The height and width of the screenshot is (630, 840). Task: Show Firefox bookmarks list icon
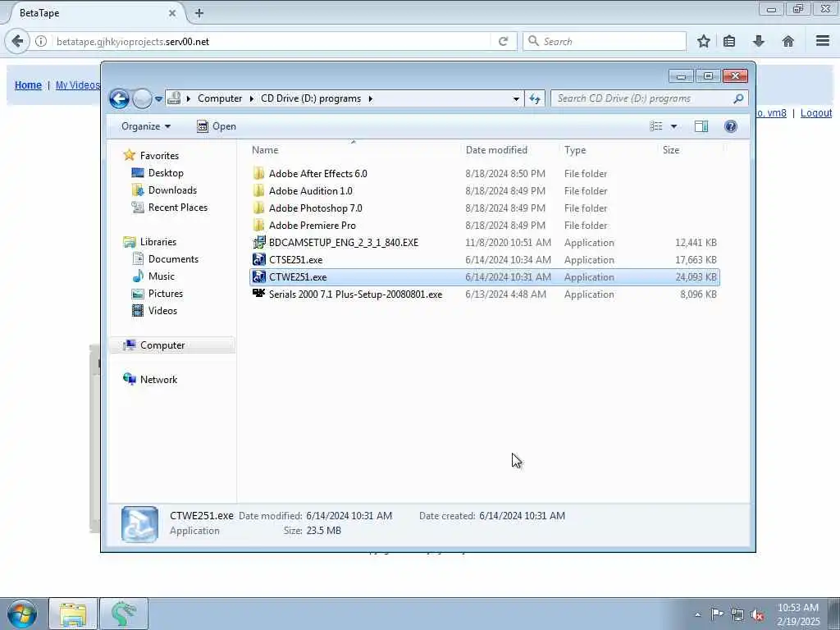click(x=729, y=41)
